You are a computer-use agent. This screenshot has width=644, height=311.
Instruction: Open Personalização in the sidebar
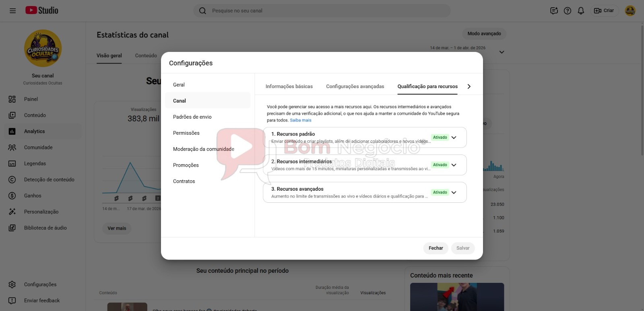tap(43, 212)
